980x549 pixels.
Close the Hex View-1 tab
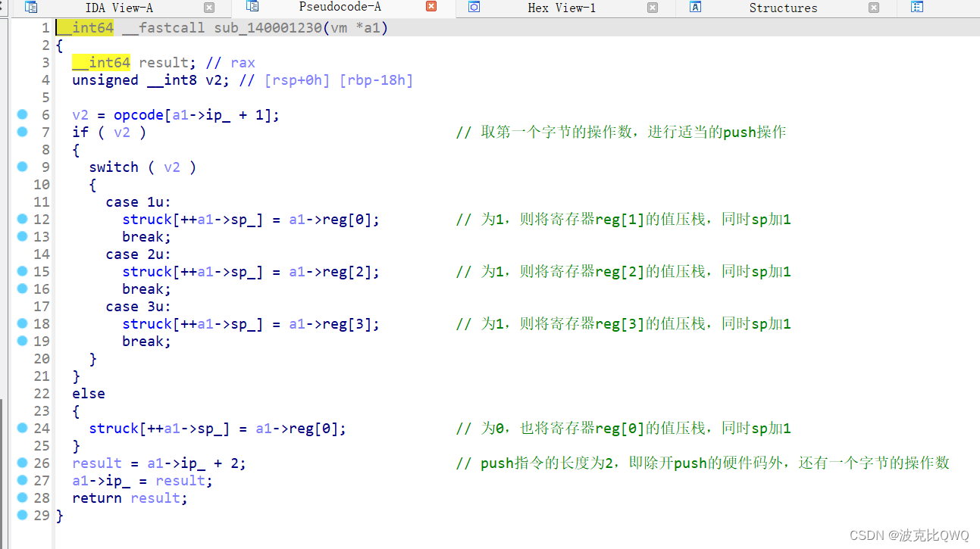653,8
